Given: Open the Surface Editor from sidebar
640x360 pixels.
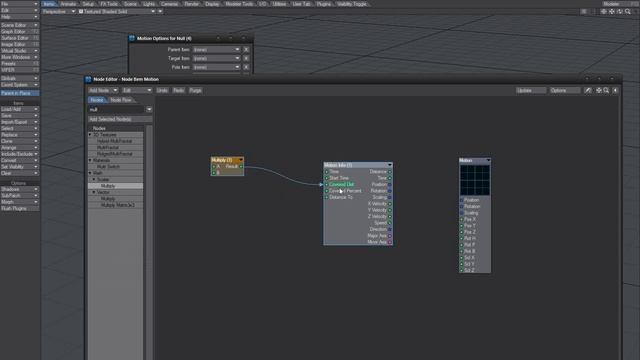Looking at the screenshot, I should (x=19, y=38).
